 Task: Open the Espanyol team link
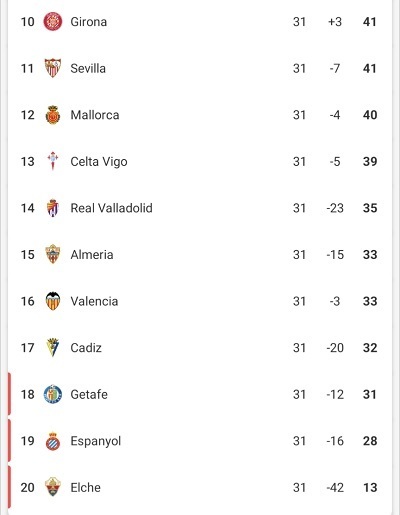click(x=96, y=441)
